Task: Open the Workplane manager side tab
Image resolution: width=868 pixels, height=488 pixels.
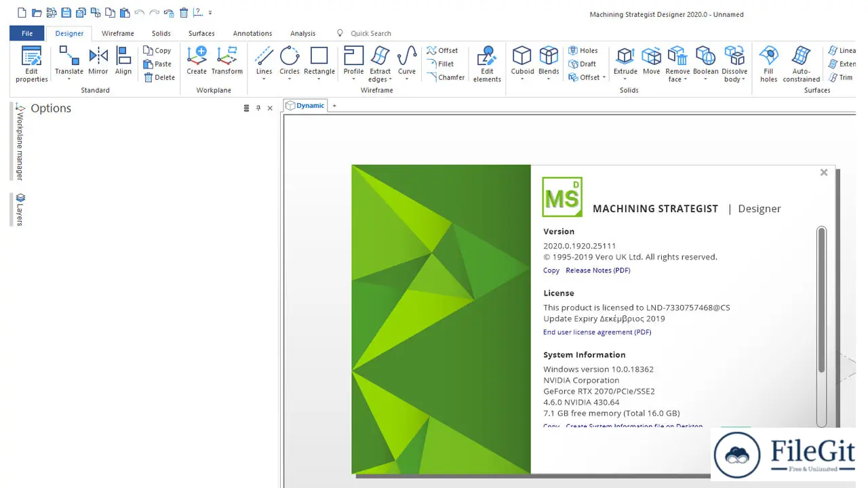Action: coord(19,142)
